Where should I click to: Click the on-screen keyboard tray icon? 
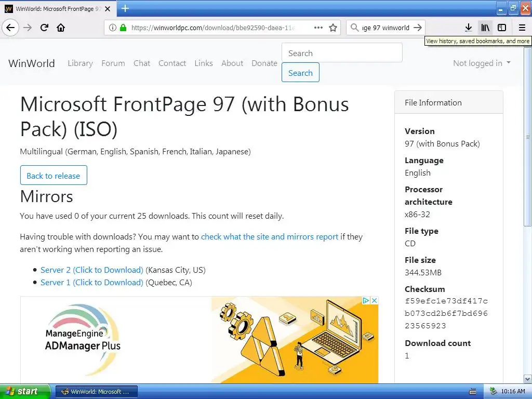[x=473, y=392]
